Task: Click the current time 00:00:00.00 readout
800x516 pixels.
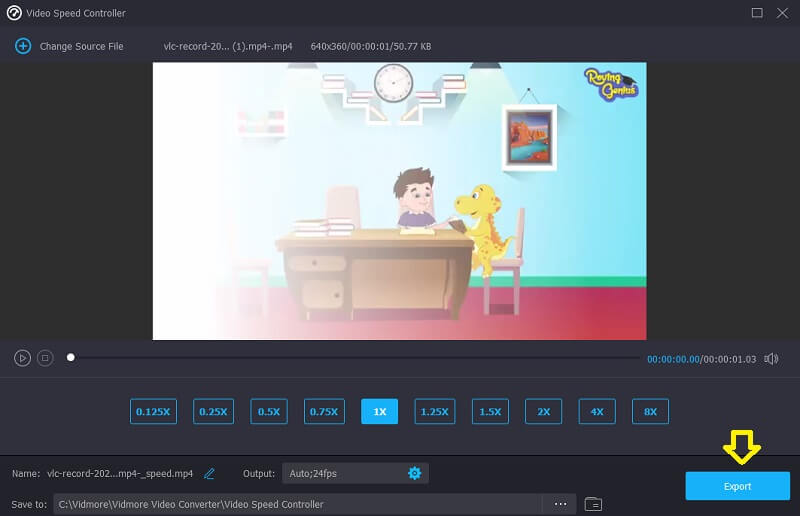Action: pos(673,359)
